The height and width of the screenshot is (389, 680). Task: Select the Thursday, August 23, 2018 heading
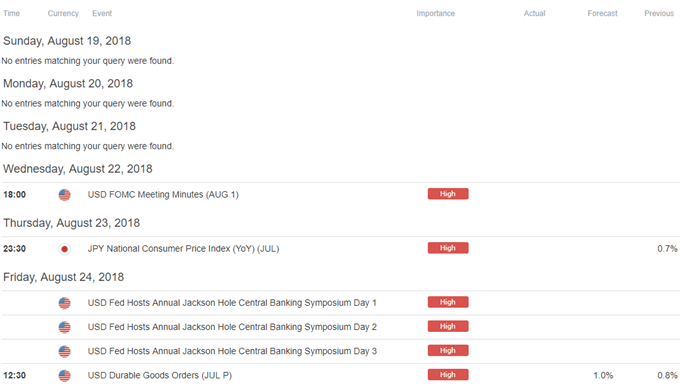[72, 223]
